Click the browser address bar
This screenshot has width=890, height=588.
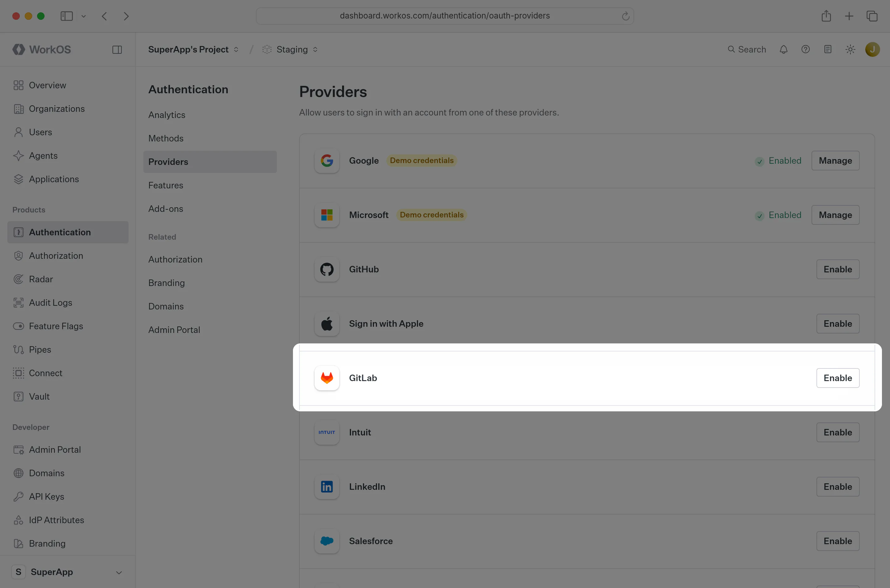(x=445, y=16)
